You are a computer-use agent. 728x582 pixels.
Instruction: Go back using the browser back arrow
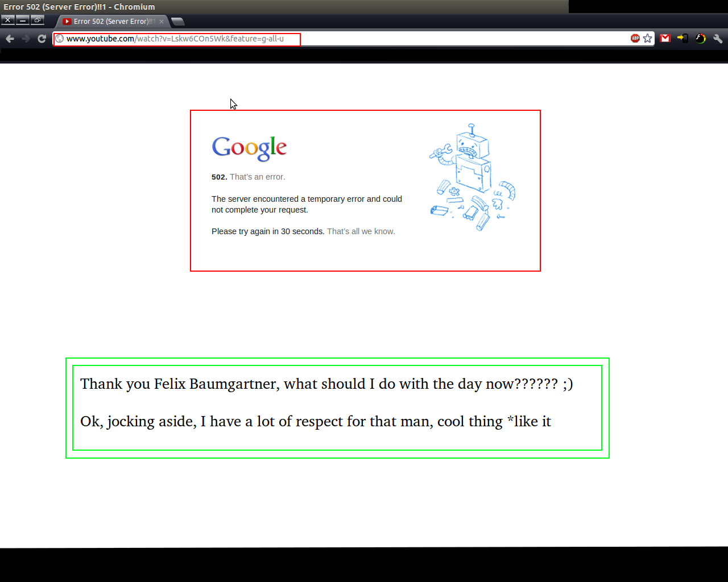click(x=10, y=39)
